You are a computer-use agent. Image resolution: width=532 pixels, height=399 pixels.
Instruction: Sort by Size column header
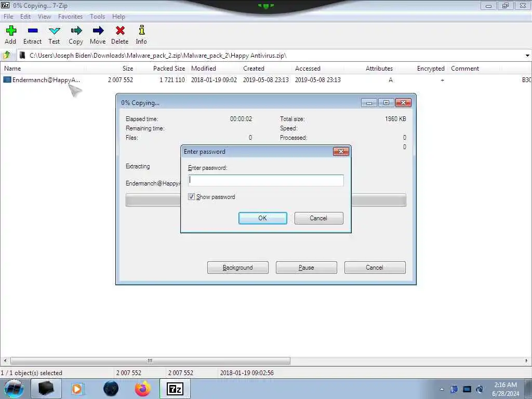pyautogui.click(x=128, y=69)
